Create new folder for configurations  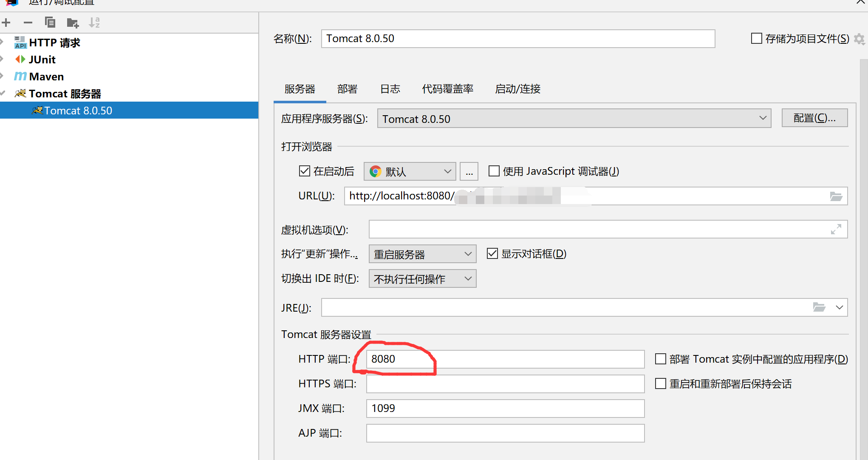73,23
